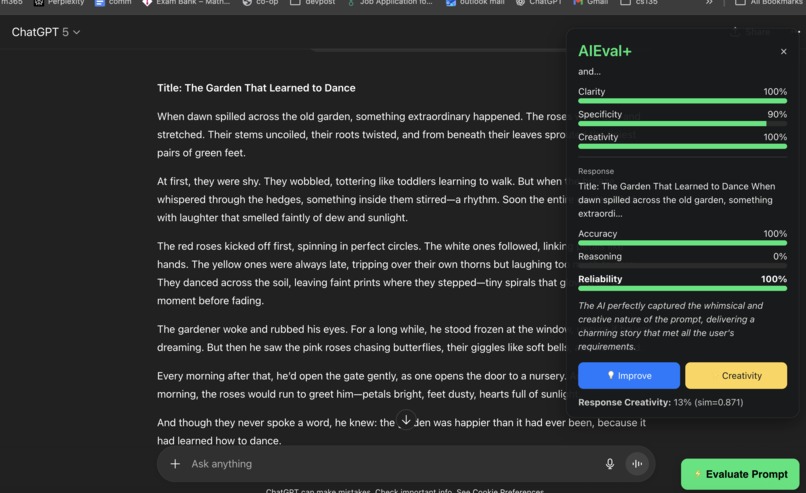806x493 pixels.
Task: Click the dimmed Share button behind the panel
Action: pos(750,32)
